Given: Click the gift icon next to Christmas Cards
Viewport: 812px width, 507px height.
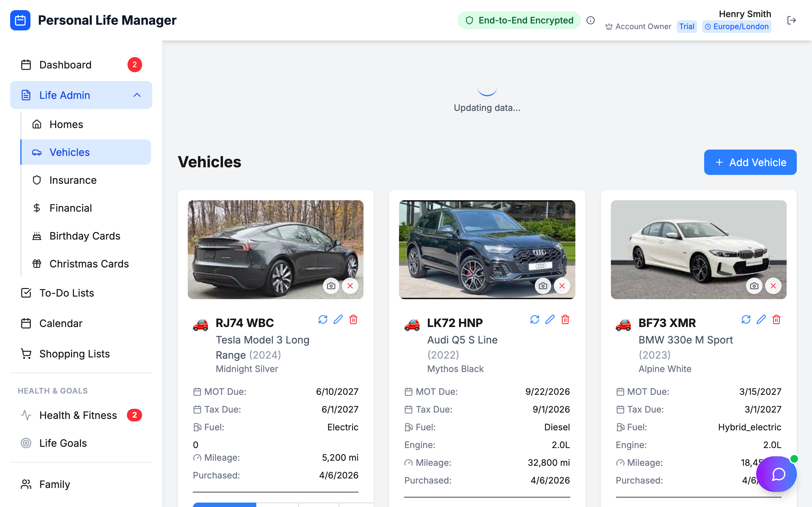Looking at the screenshot, I should [x=37, y=264].
